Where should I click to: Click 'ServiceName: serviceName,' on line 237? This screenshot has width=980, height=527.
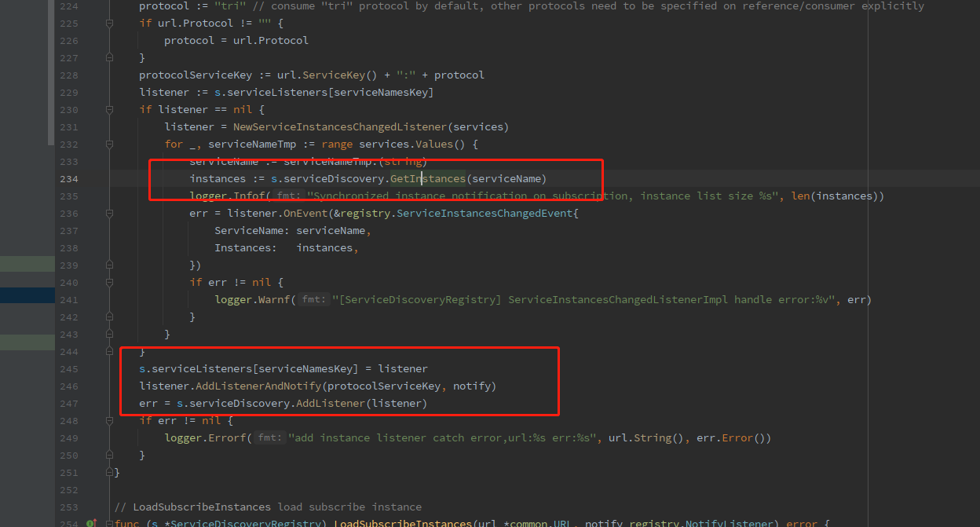[x=293, y=231]
